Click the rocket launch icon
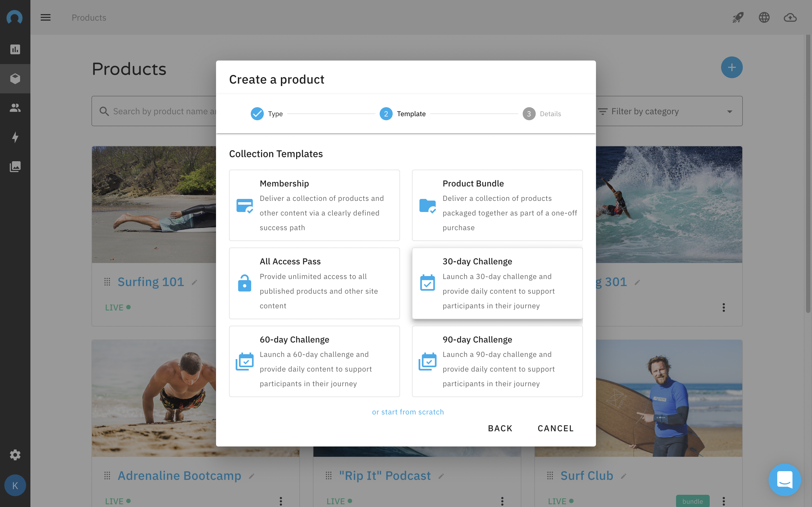The width and height of the screenshot is (812, 507). pos(738,17)
